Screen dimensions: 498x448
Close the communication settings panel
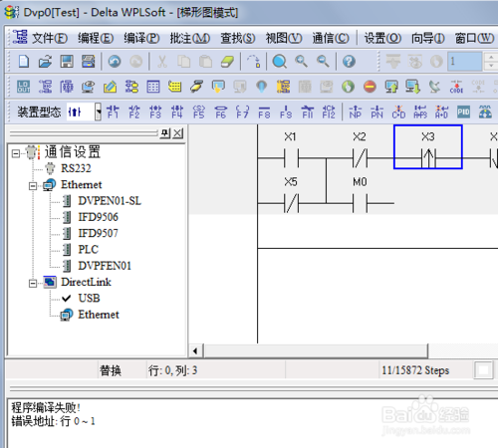tap(178, 133)
